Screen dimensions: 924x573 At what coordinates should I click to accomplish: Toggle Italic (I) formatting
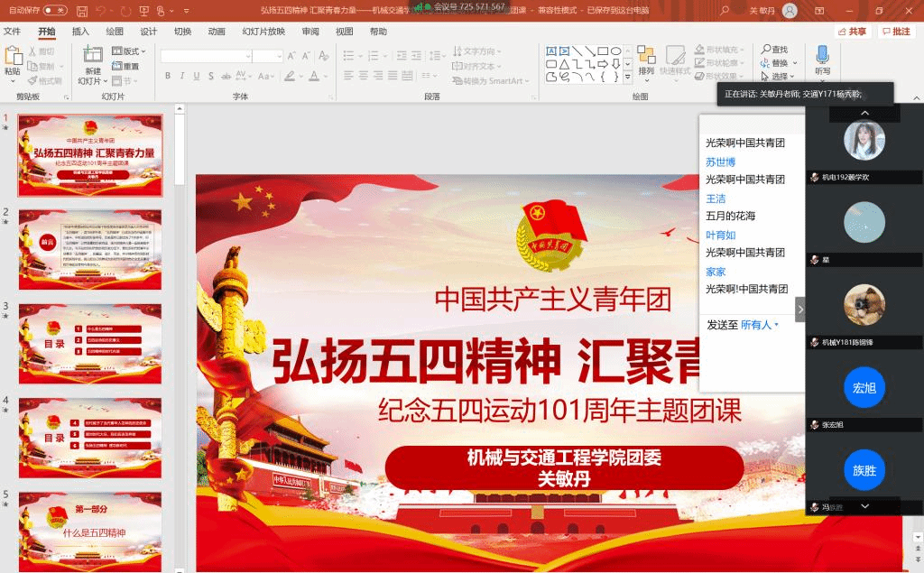(x=182, y=76)
